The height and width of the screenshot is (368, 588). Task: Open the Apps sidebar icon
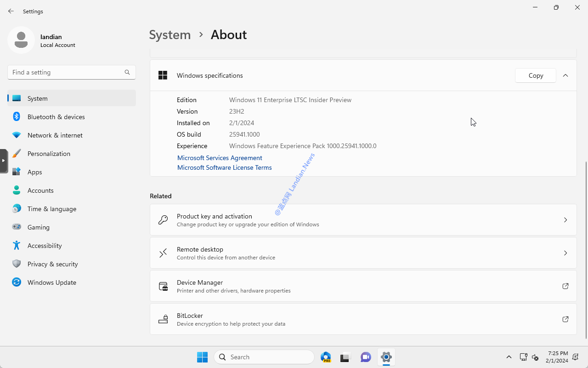(17, 172)
